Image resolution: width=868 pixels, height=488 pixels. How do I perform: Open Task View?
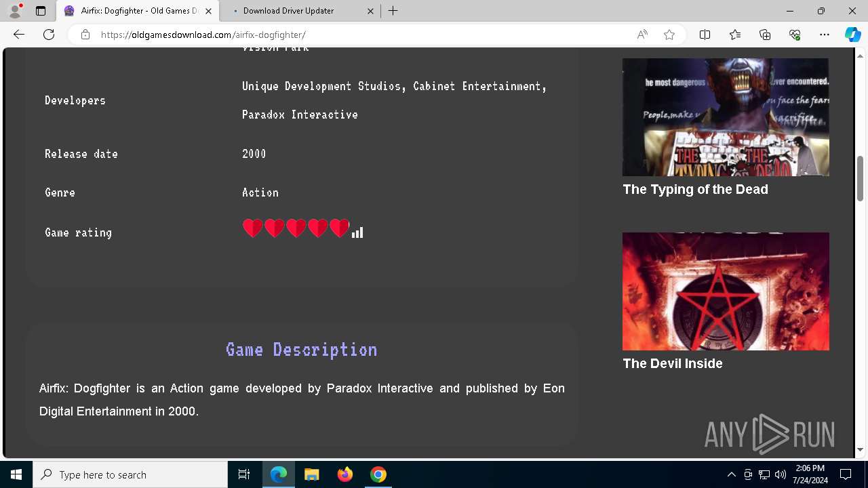[244, 474]
